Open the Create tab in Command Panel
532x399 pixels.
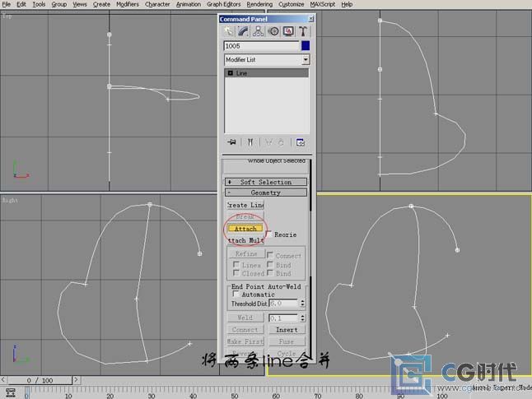click(228, 31)
